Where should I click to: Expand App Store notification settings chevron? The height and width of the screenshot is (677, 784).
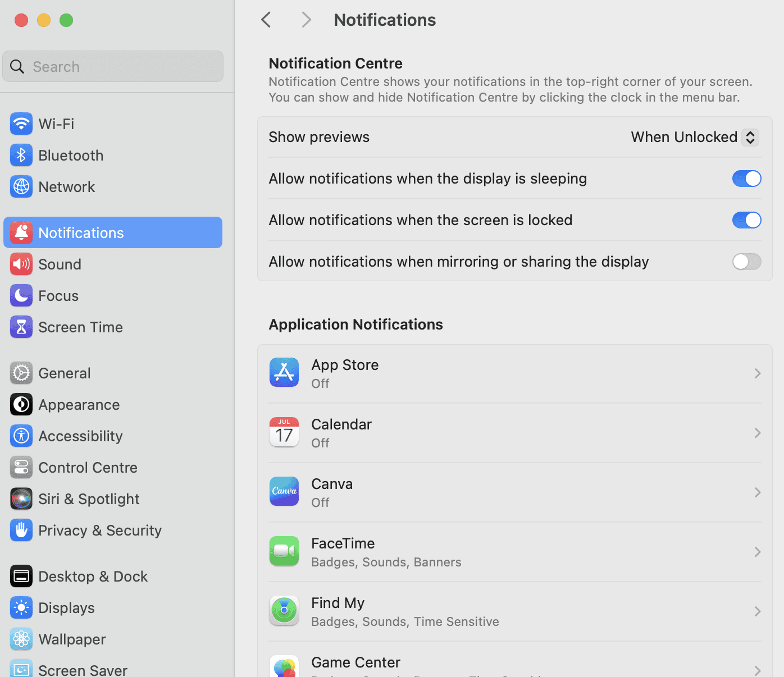pyautogui.click(x=757, y=373)
